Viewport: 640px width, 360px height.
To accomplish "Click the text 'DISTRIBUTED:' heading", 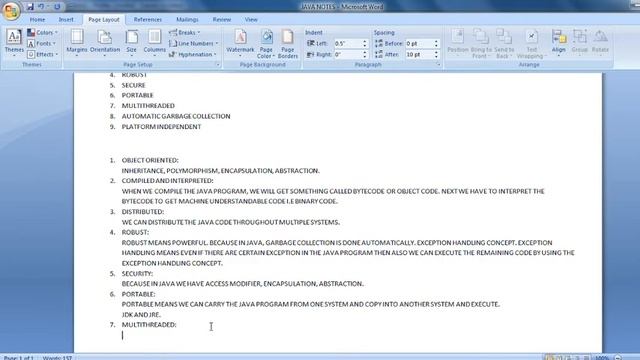I will [142, 211].
